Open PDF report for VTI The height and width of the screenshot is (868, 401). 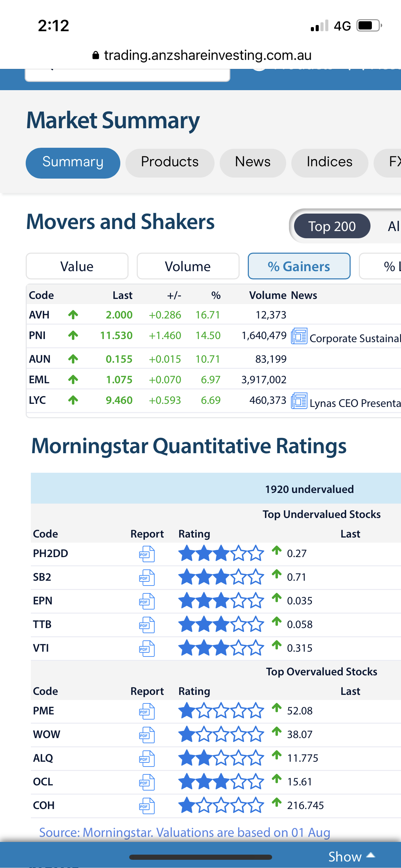(x=147, y=649)
